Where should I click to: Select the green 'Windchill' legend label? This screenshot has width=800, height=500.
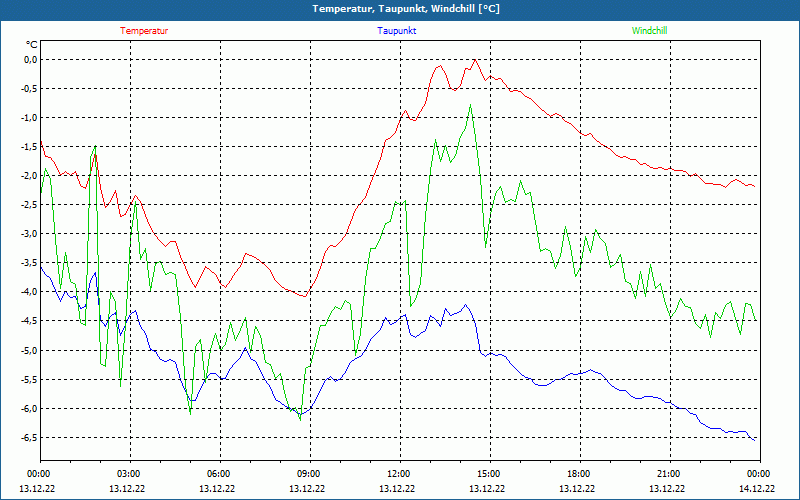[x=649, y=31]
